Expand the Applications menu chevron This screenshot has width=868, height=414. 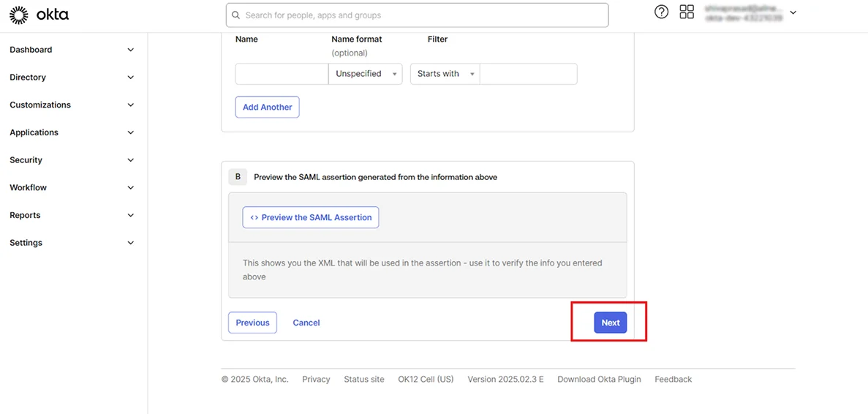point(131,133)
